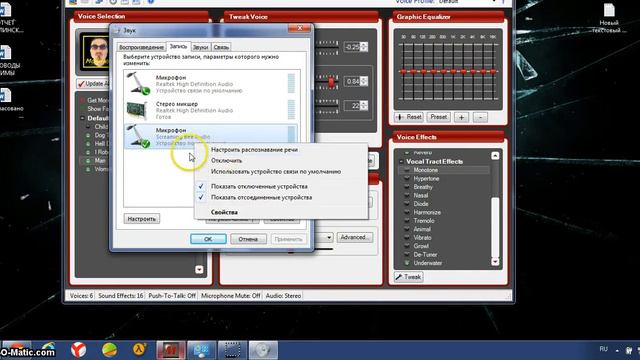
Task: Open the Новый текстовый desktop document
Action: 609,18
